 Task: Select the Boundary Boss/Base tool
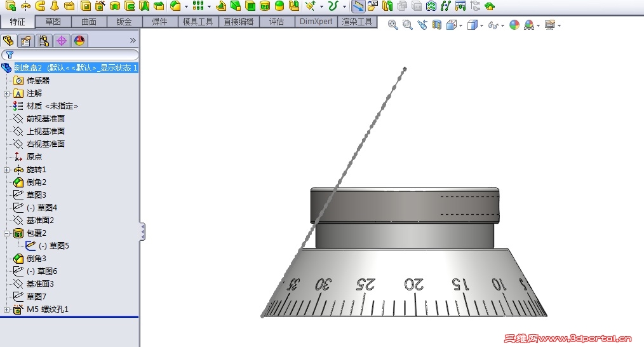tap(69, 6)
